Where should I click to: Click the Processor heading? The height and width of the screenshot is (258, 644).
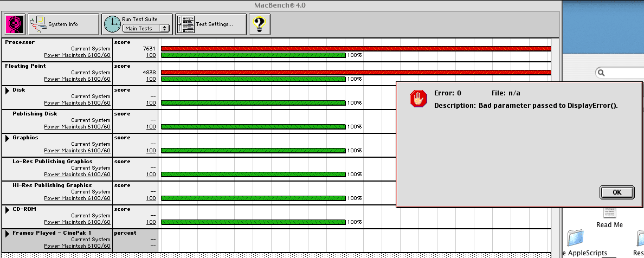click(x=20, y=42)
